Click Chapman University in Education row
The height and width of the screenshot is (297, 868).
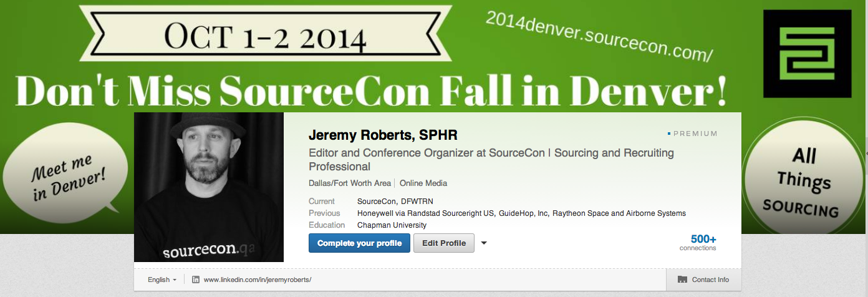(392, 225)
